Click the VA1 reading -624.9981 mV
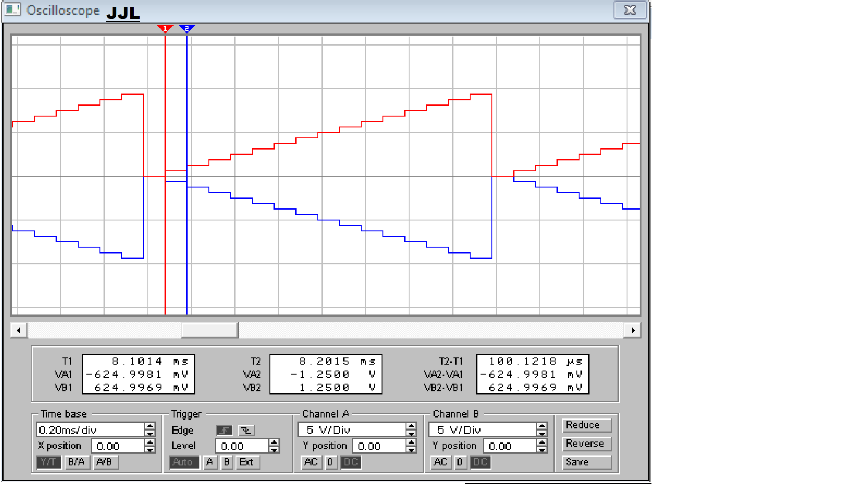Viewport: 868px width, 488px height. tap(137, 374)
